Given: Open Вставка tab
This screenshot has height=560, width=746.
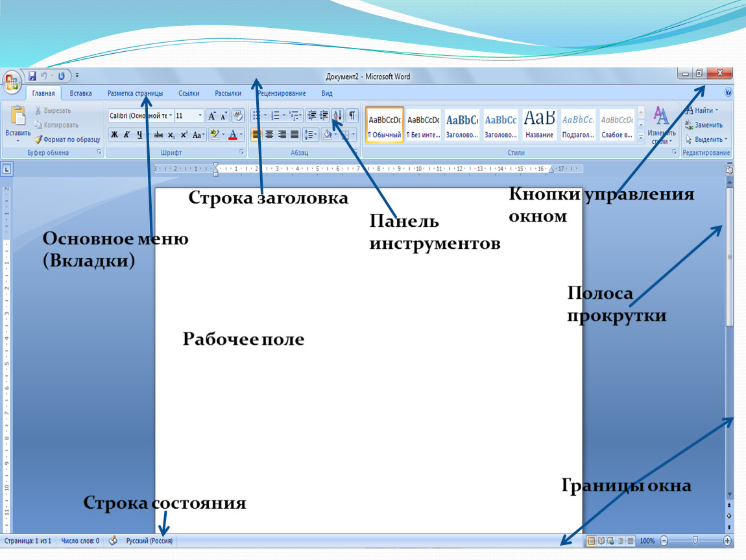Looking at the screenshot, I should (x=81, y=93).
